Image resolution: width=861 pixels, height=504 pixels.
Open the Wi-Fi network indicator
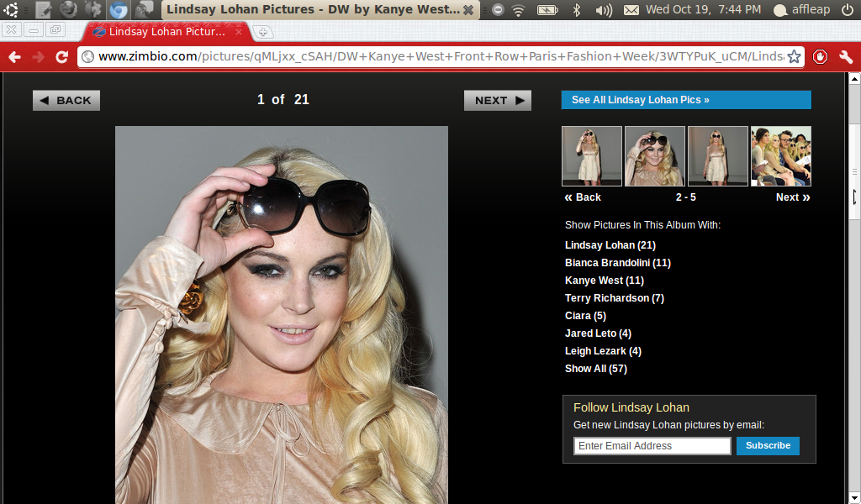pyautogui.click(x=518, y=9)
